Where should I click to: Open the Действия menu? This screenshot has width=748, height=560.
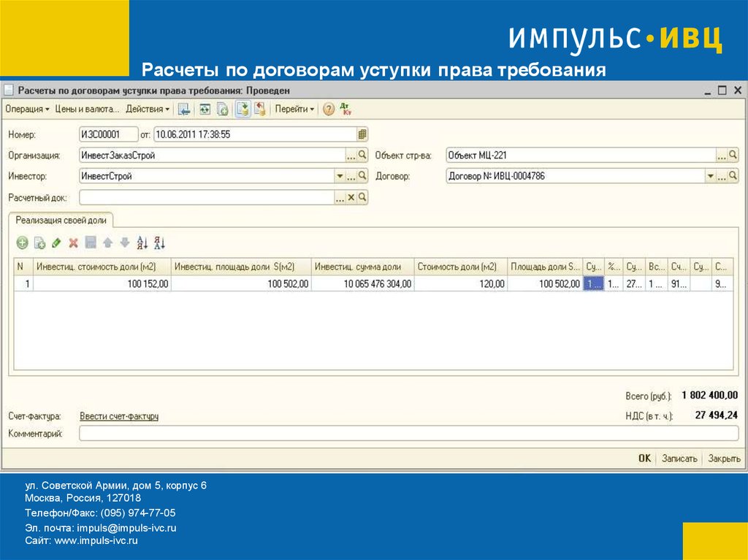coord(147,110)
